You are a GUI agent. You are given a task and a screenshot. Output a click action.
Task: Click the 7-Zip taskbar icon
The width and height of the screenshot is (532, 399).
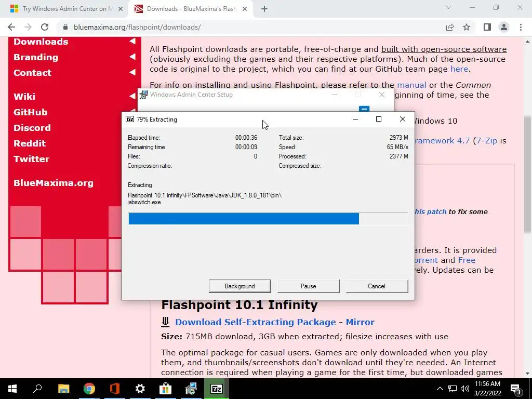217,389
